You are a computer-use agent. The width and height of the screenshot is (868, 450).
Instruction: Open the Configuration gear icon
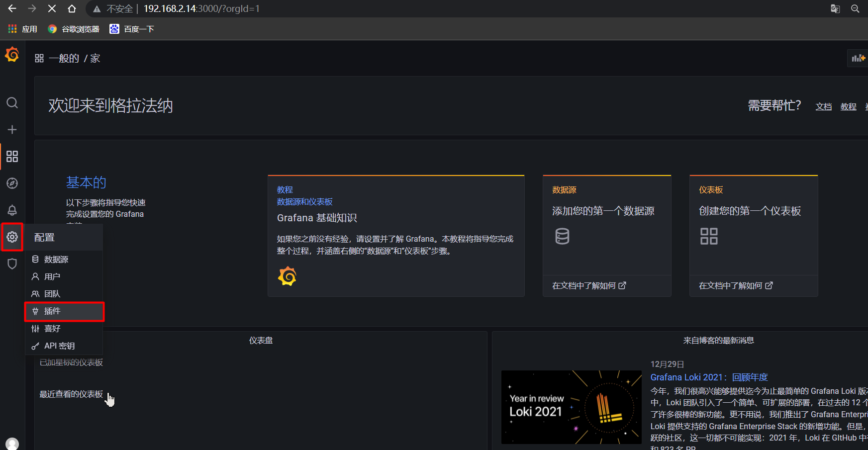(x=12, y=237)
